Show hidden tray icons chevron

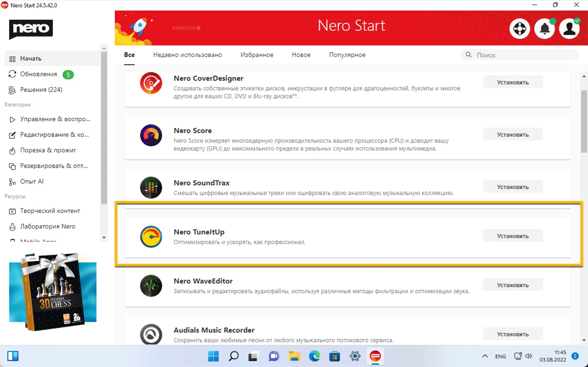tap(485, 356)
